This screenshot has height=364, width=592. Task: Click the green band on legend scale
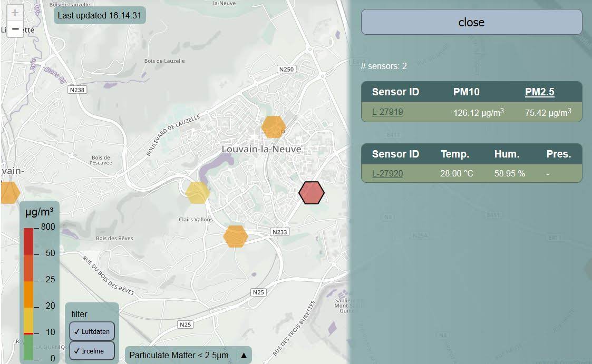[28, 348]
